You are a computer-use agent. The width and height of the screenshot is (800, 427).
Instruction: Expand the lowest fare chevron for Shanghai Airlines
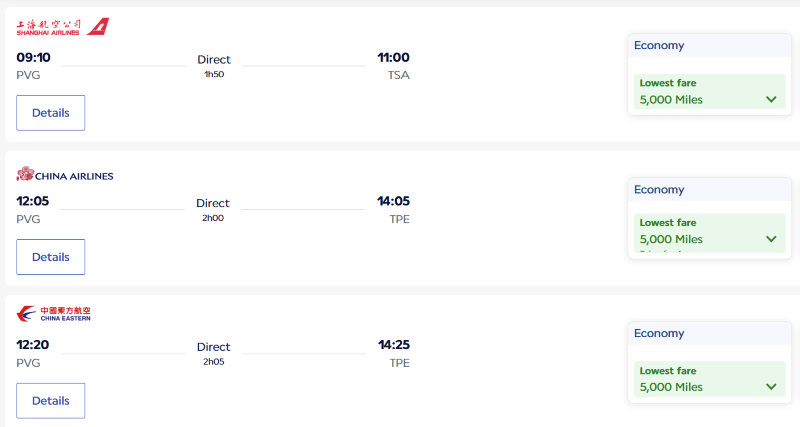click(x=771, y=99)
